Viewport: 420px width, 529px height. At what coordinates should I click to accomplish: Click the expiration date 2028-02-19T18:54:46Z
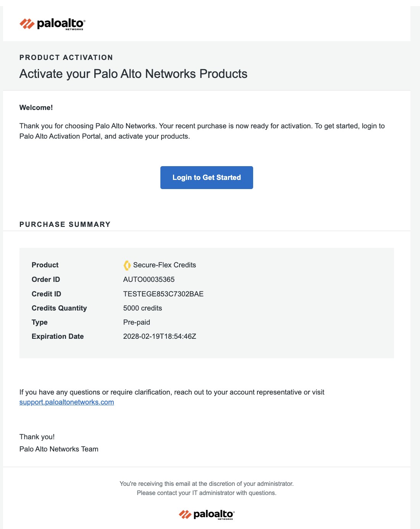(160, 336)
